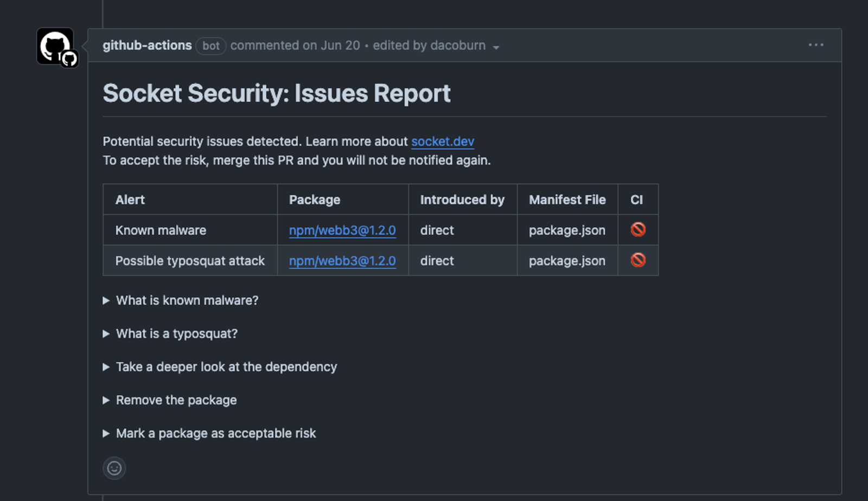Viewport: 868px width, 501px height.
Task: Click 'package.json' in Known malware row
Action: tap(567, 230)
